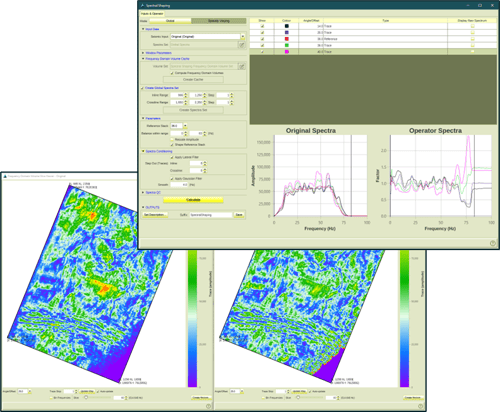Viewport: 500px width, 412px height.
Task: Click the Set Description button
Action: [x=154, y=215]
